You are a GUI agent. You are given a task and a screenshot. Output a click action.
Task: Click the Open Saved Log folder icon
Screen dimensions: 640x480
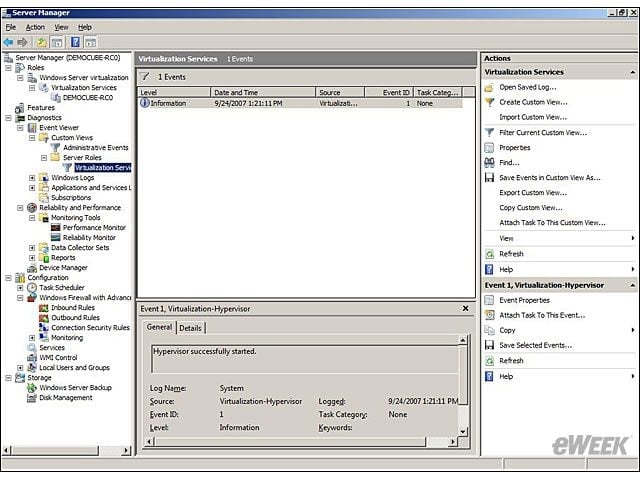tap(489, 87)
